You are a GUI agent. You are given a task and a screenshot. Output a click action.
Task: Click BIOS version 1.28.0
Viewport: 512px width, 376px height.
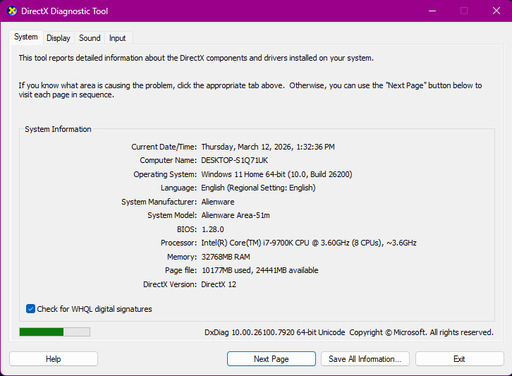[x=213, y=229]
